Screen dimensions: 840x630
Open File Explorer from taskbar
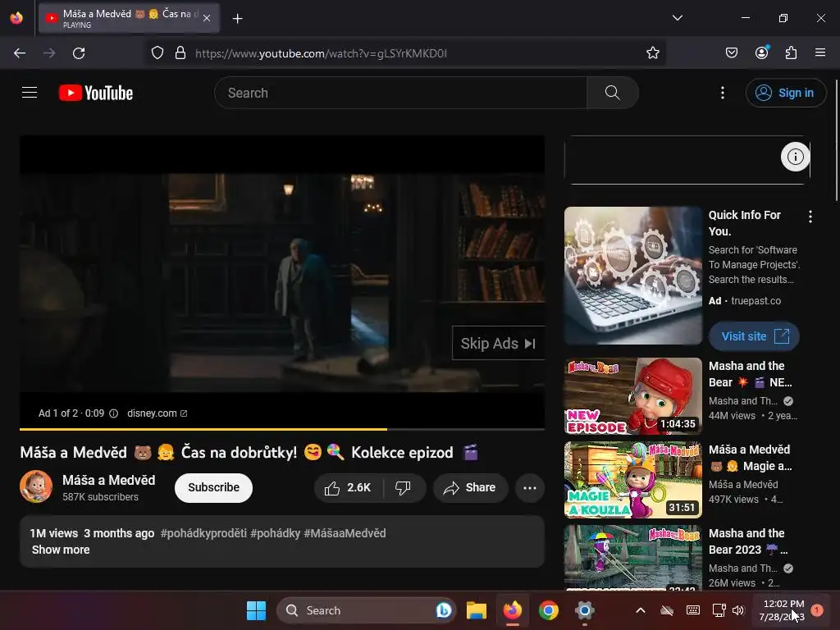tap(477, 610)
